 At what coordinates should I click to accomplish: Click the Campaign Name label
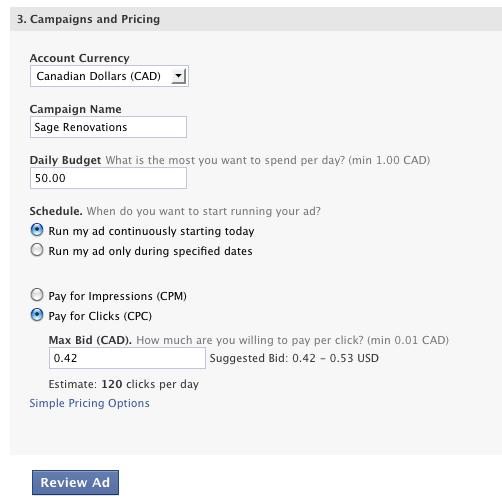(x=76, y=109)
